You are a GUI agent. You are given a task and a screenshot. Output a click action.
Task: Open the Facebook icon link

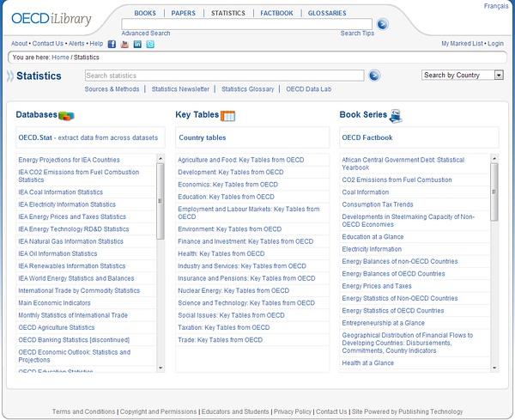(x=112, y=44)
